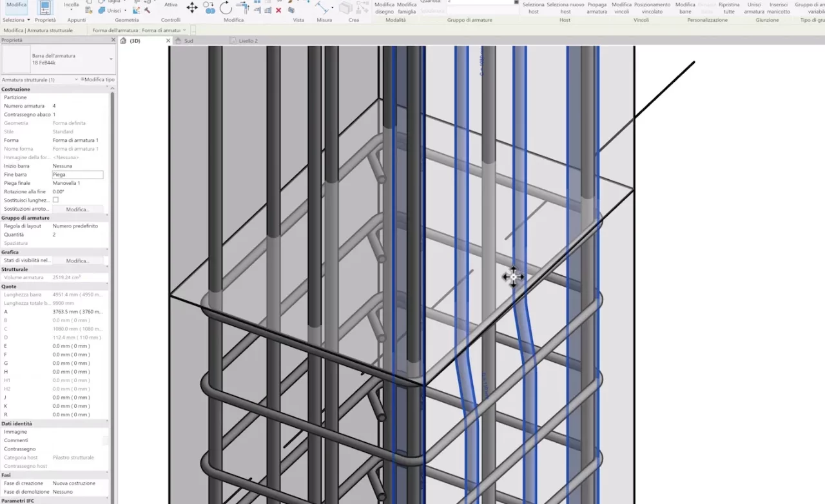Click Inserisci manicotto tool
Image resolution: width=825 pixels, height=504 pixels.
[x=778, y=8]
